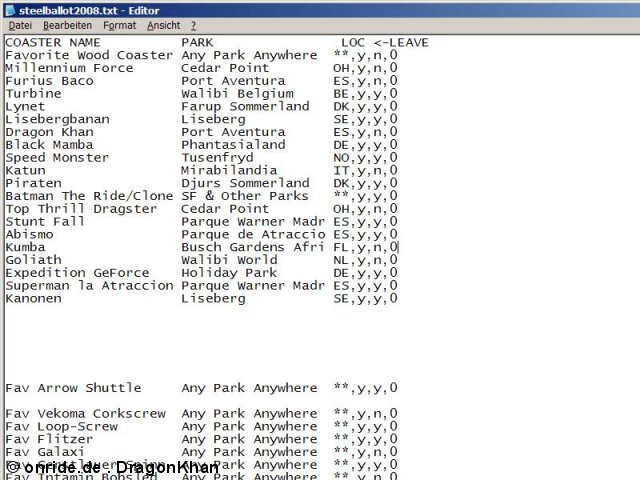
Task: Click 'Piraten' coaster name
Action: click(x=33, y=183)
